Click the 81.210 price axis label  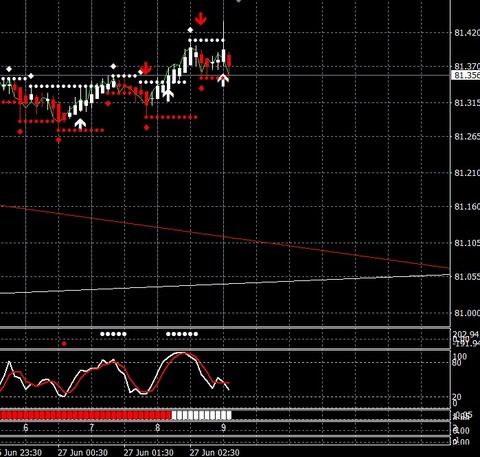coord(467,173)
